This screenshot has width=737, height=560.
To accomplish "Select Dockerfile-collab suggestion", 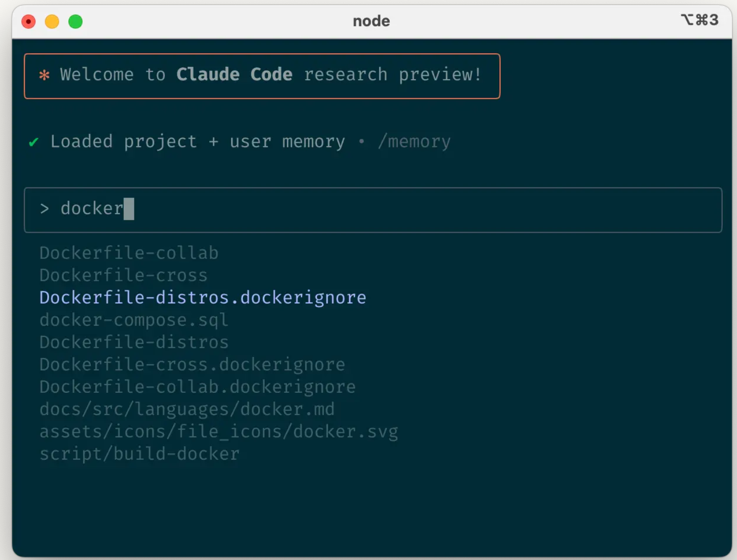I will click(x=129, y=253).
